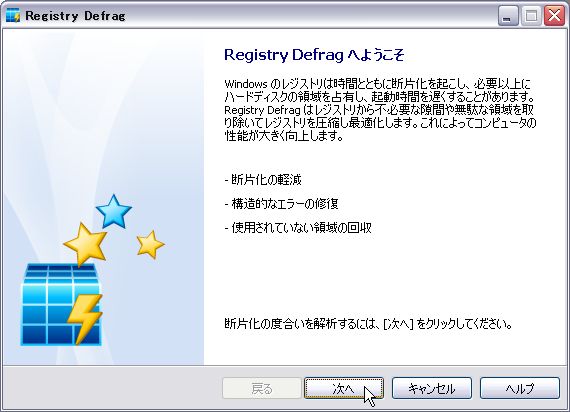Click the 次へ (Next) button
The height and width of the screenshot is (412, 570).
click(x=344, y=388)
